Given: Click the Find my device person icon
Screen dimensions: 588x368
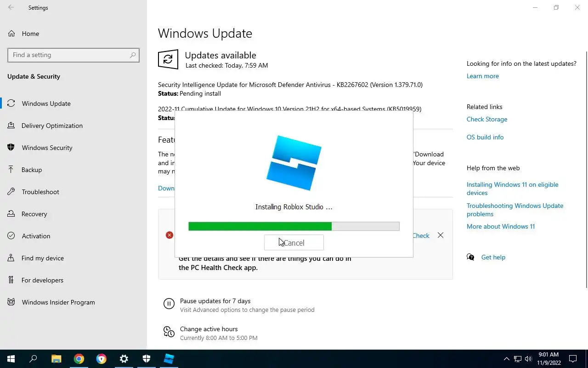Looking at the screenshot, I should point(11,258).
